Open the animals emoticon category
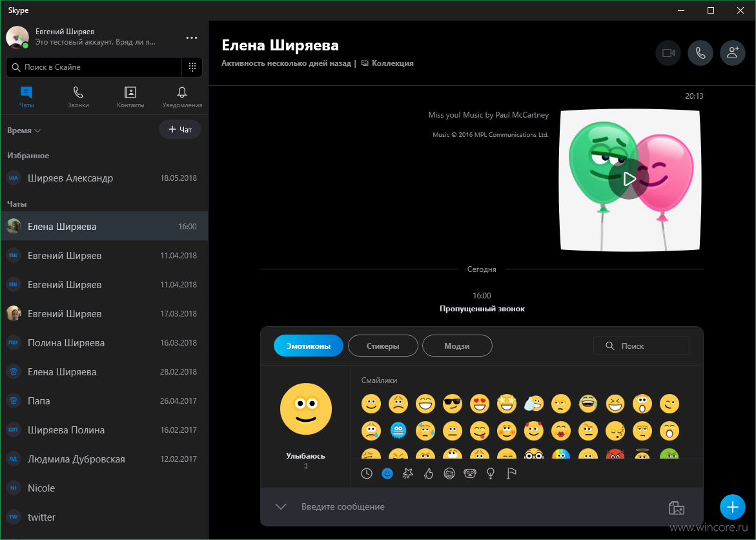The width and height of the screenshot is (756, 540). tap(470, 474)
